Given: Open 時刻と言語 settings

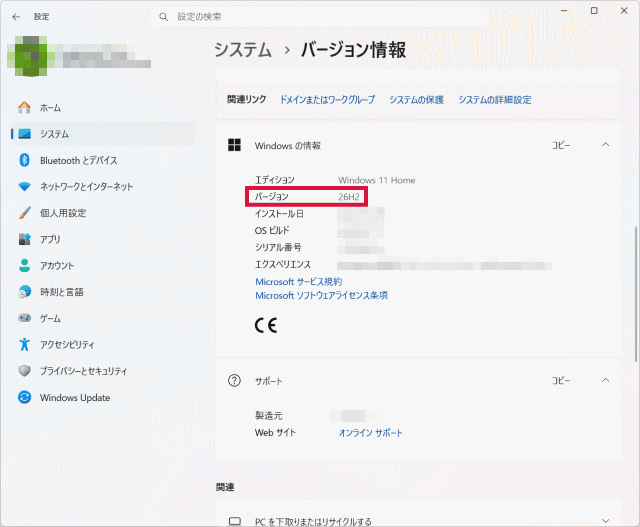Looking at the screenshot, I should coord(103,292).
